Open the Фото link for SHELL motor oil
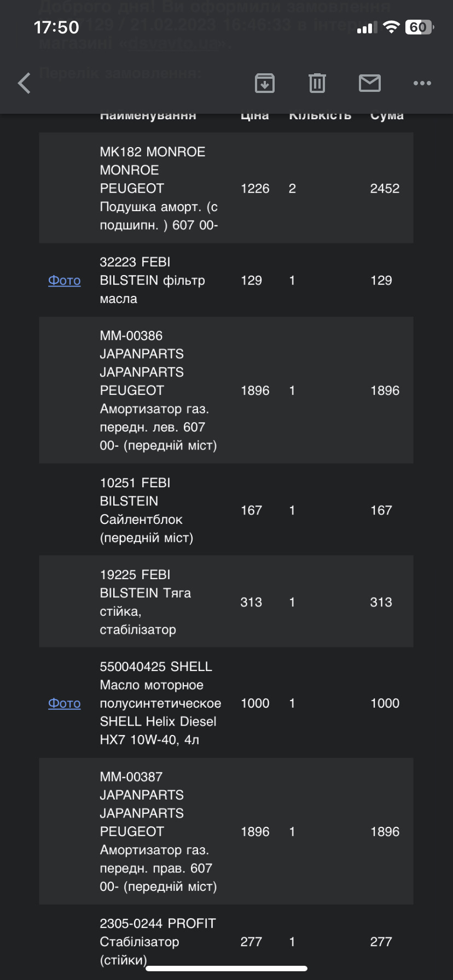 coord(65,703)
